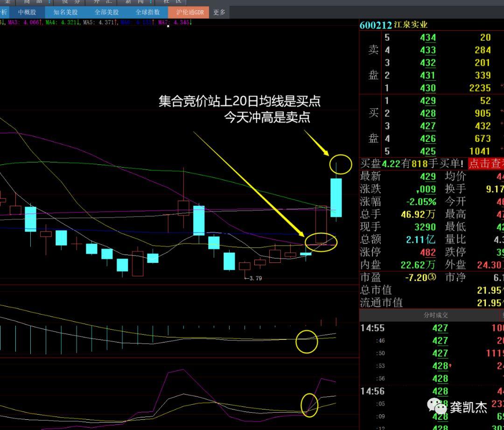Click buy level 2 price 428
This screenshot has height=430, width=504.
tap(428, 113)
